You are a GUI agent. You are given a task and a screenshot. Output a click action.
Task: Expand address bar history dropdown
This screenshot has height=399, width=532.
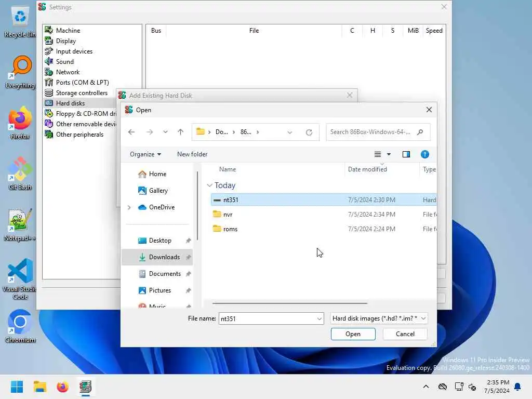click(290, 132)
